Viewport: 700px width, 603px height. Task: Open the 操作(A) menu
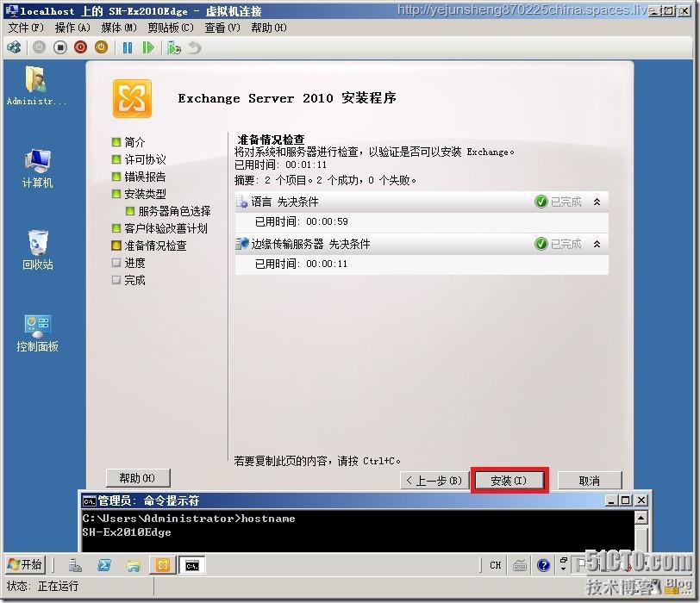tap(72, 28)
